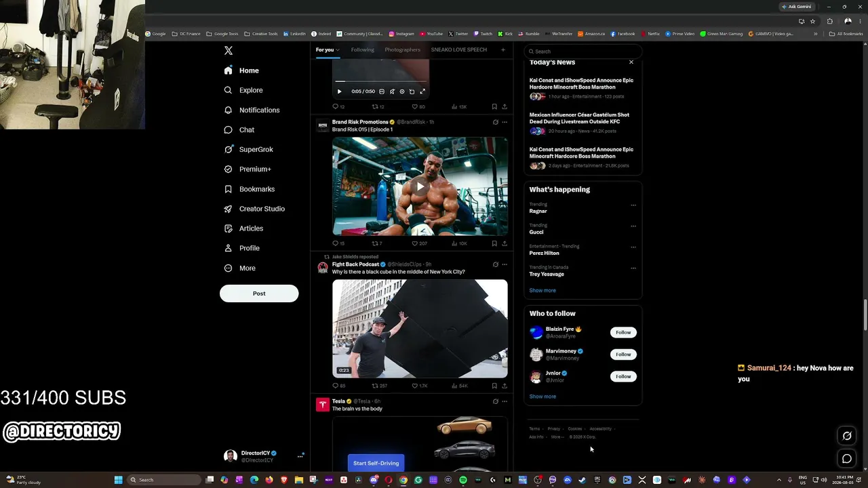Image resolution: width=868 pixels, height=488 pixels.
Task: Click Grok icon on the Tesla post
Action: pos(495,401)
